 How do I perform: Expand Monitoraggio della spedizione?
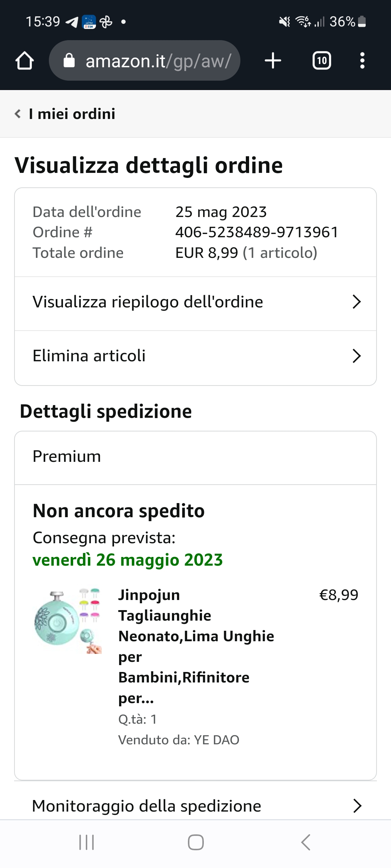point(147,806)
